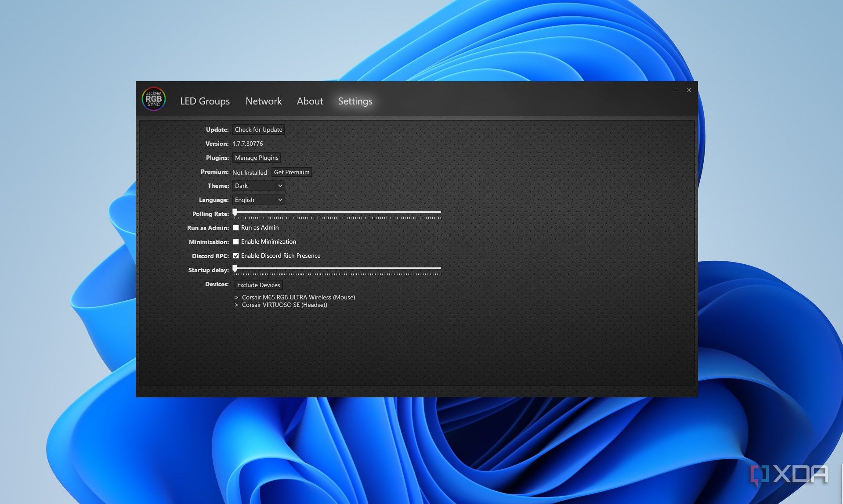This screenshot has height=504, width=843.
Task: Minimize the JackNet RGB Sync window
Action: pos(675,90)
